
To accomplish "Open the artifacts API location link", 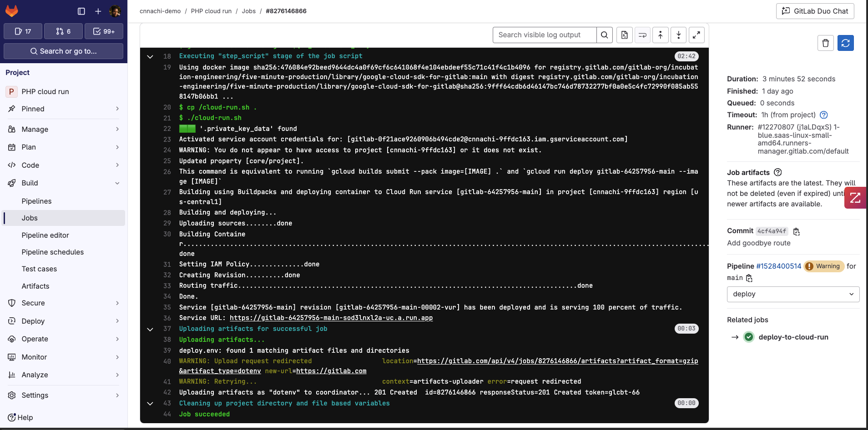I will 558,361.
